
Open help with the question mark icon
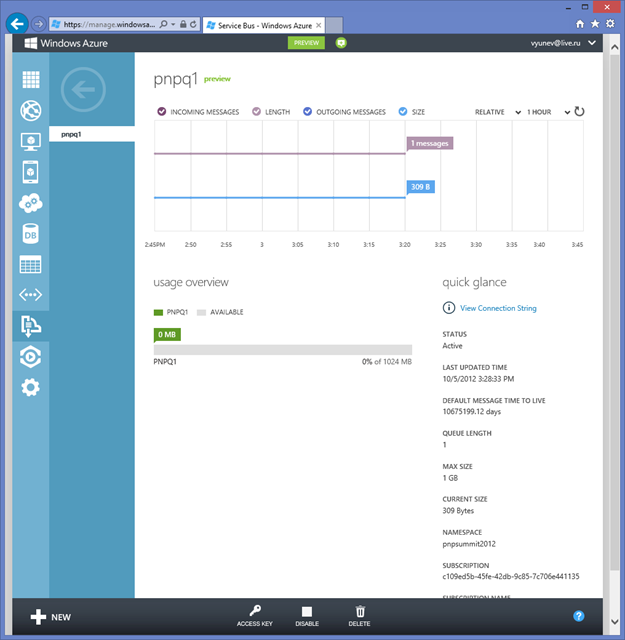578,616
